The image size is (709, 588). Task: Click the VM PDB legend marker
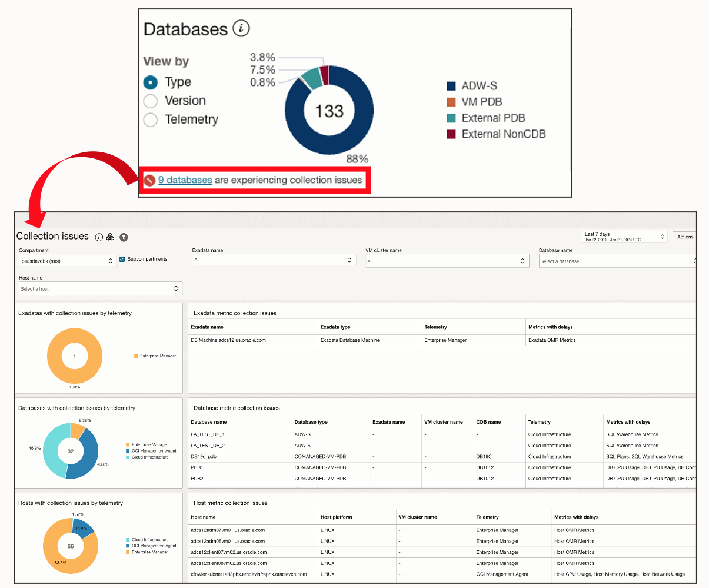click(x=451, y=102)
